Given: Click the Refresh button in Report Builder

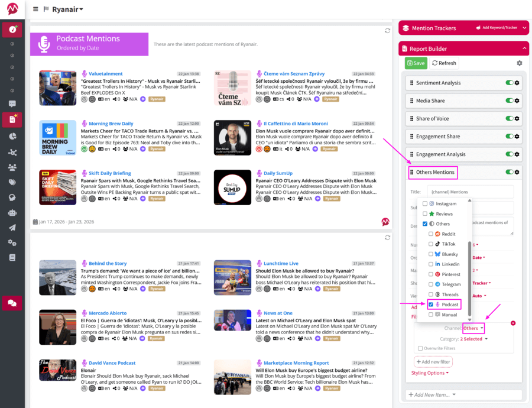Looking at the screenshot, I should (444, 63).
